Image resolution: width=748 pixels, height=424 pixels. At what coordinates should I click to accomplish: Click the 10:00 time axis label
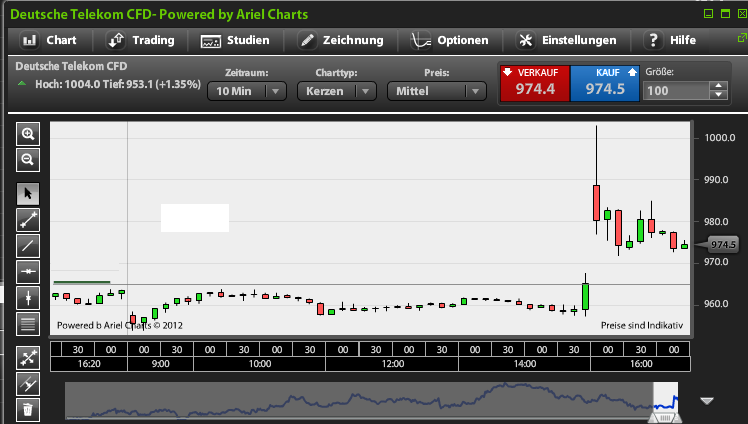pyautogui.click(x=260, y=364)
